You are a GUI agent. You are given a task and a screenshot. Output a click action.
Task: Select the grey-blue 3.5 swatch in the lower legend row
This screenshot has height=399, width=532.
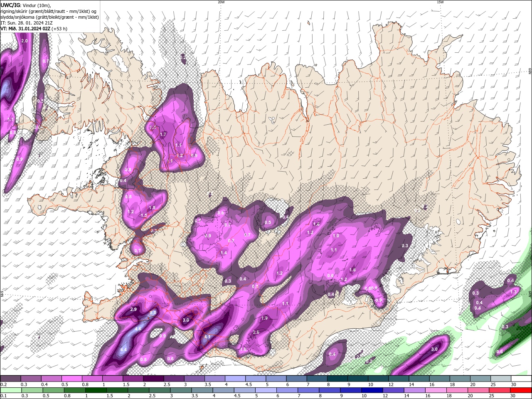[202, 390]
